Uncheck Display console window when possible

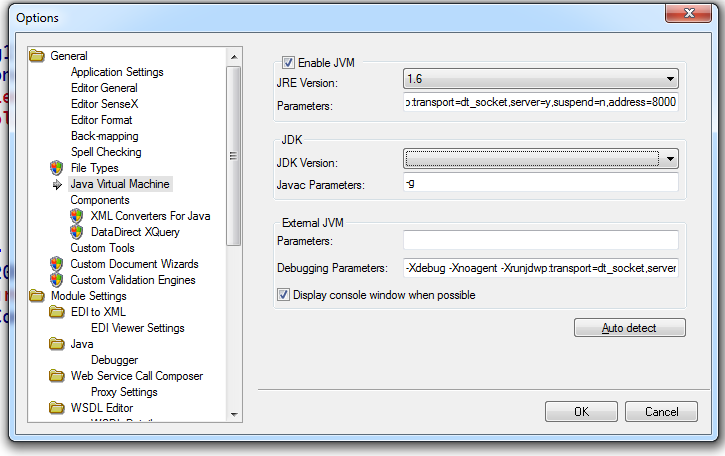[284, 295]
